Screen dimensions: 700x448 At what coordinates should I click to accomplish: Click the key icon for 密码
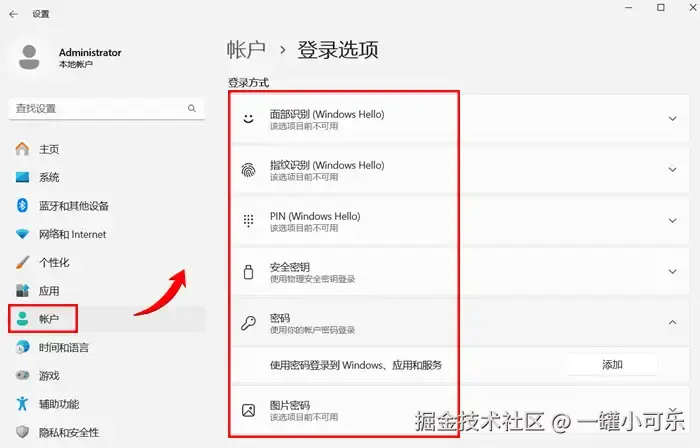(248, 323)
